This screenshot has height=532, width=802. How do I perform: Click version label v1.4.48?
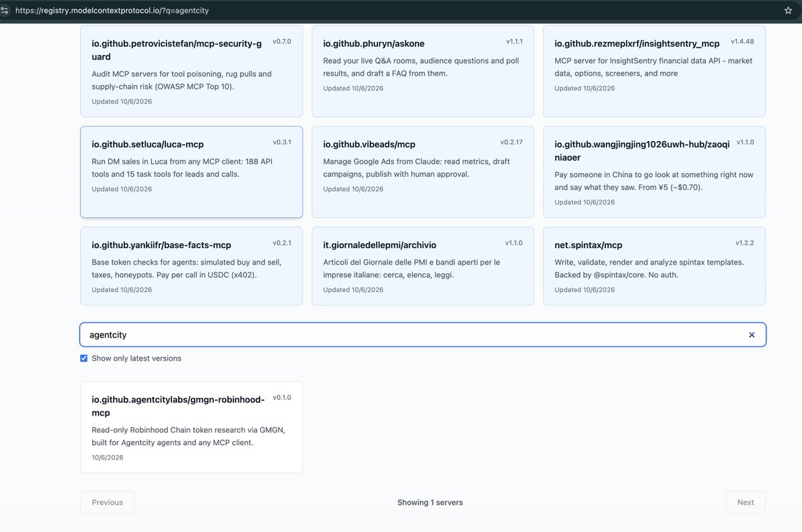pyautogui.click(x=742, y=41)
